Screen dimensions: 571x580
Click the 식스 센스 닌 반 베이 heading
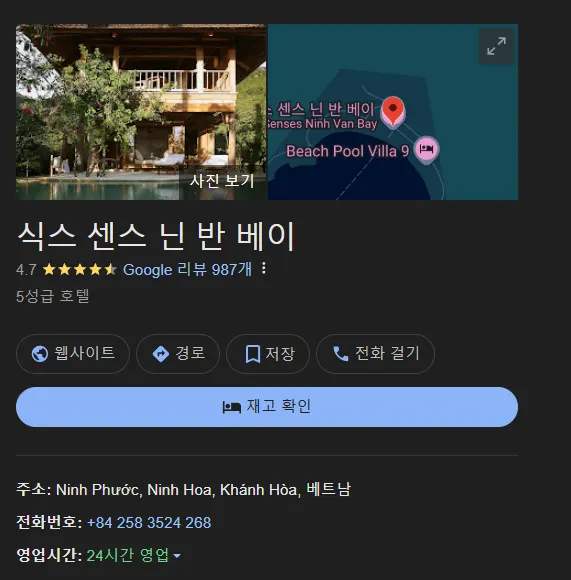coord(156,236)
